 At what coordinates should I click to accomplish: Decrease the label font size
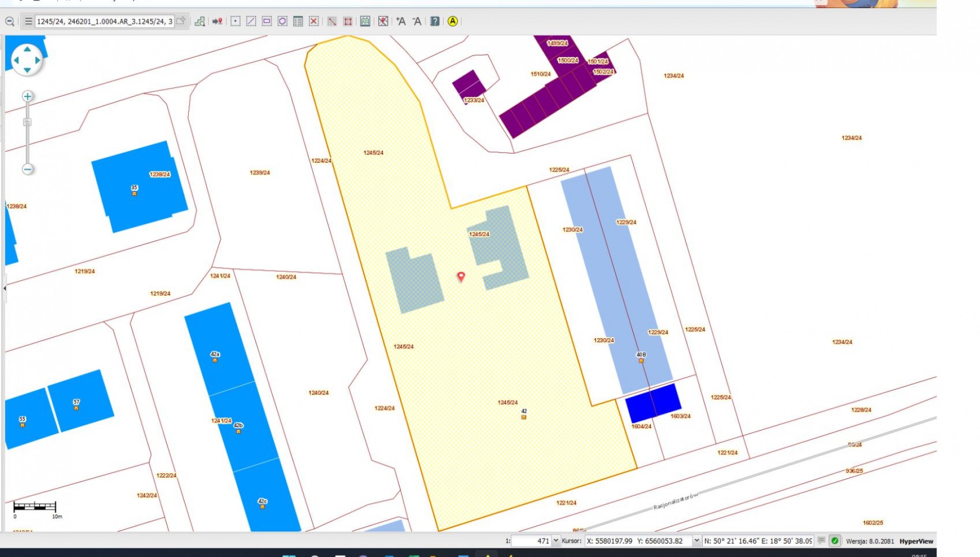click(417, 21)
